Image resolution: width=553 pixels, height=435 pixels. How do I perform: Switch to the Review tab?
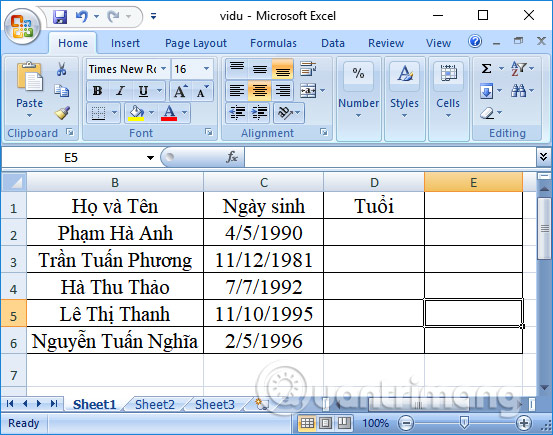coord(386,43)
